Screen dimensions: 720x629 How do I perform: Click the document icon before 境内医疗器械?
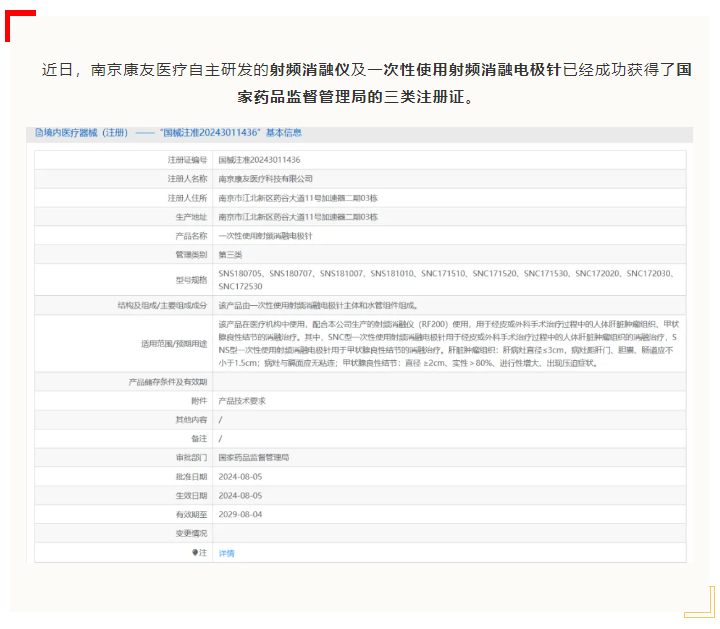[39, 132]
